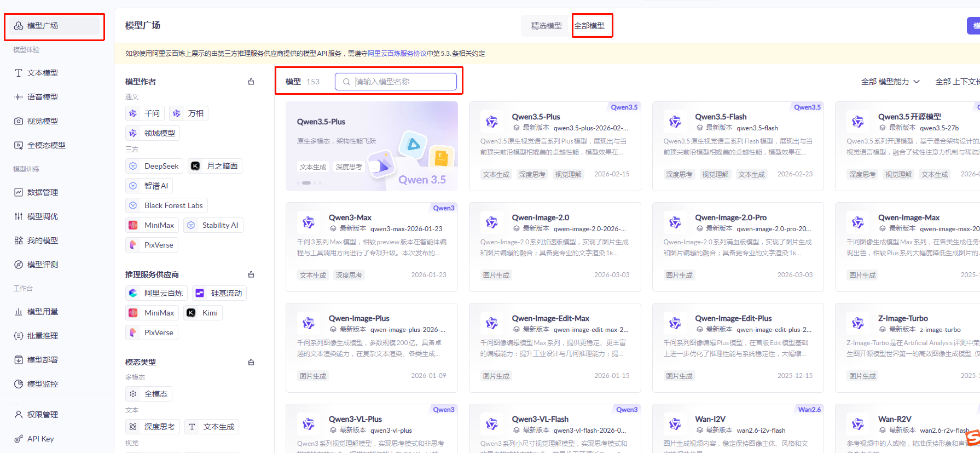This screenshot has height=453, width=980.
Task: Click the model name search field
Action: pos(396,82)
